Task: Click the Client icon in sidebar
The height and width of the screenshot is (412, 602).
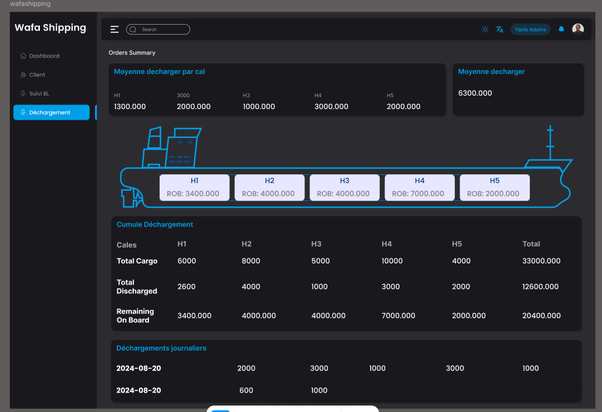Action: click(23, 75)
